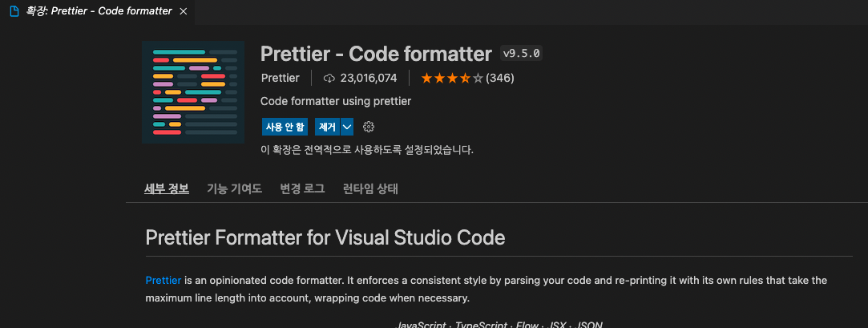Switch to the 기능 기여도 tab
The height and width of the screenshot is (328, 868).
(234, 189)
